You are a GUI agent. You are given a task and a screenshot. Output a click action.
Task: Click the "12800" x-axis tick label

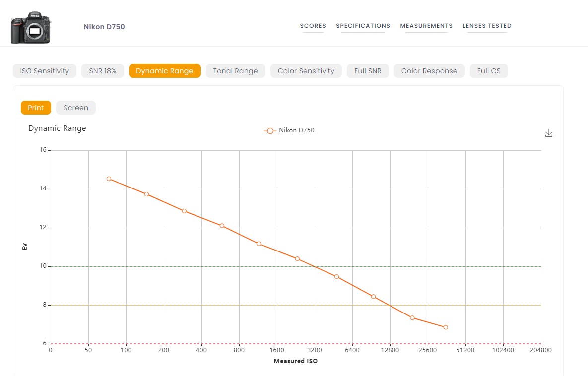(390, 350)
